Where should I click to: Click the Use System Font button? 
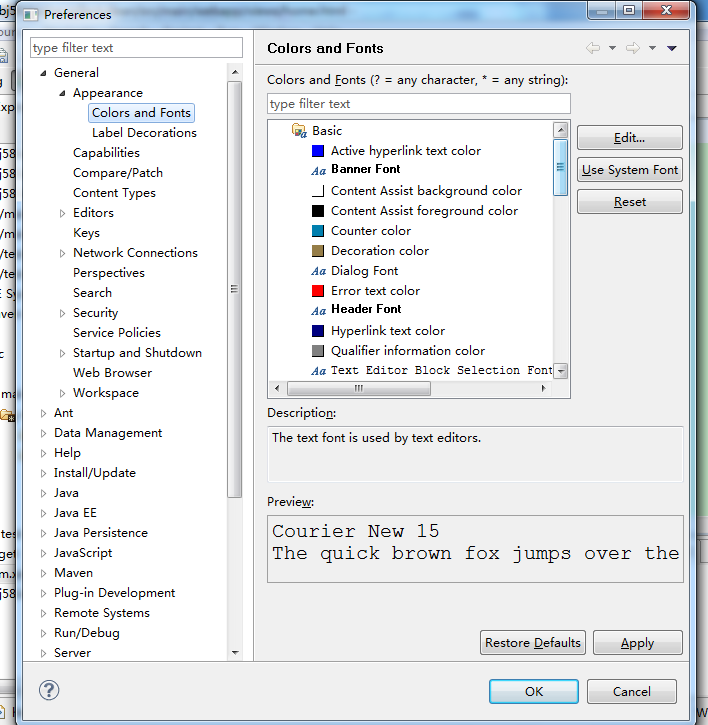630,170
